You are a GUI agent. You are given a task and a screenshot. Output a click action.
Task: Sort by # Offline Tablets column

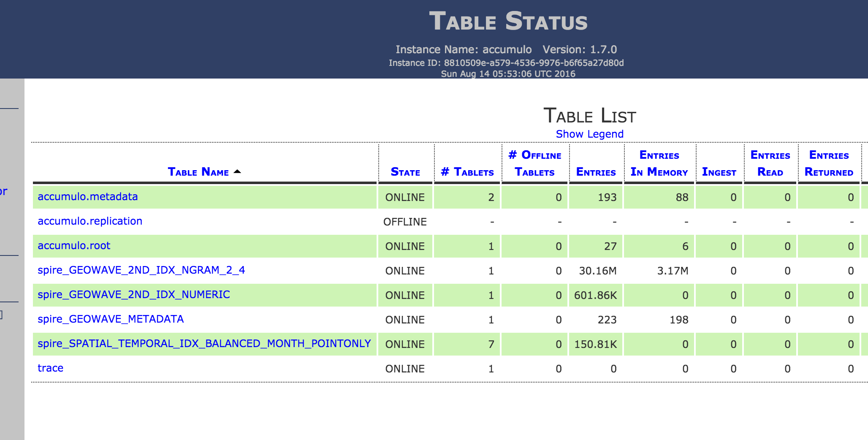point(534,163)
